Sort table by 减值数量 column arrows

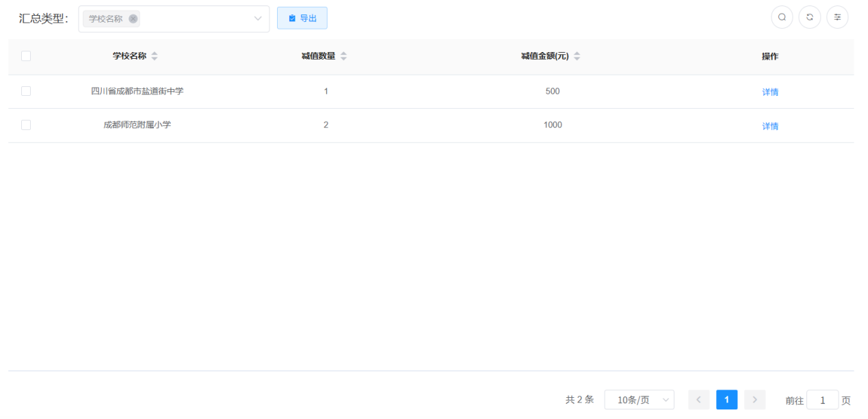[343, 56]
